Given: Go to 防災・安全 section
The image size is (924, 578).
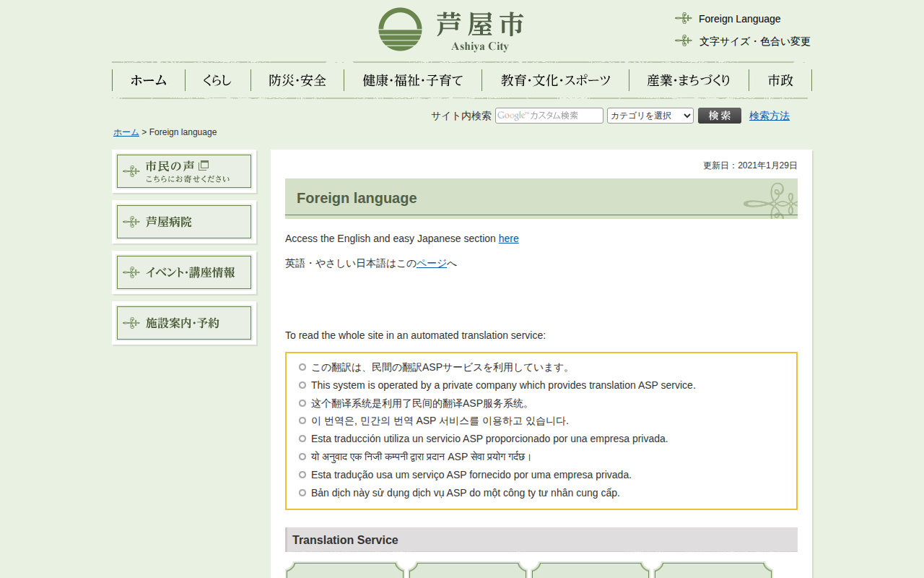Looking at the screenshot, I should click(x=297, y=80).
